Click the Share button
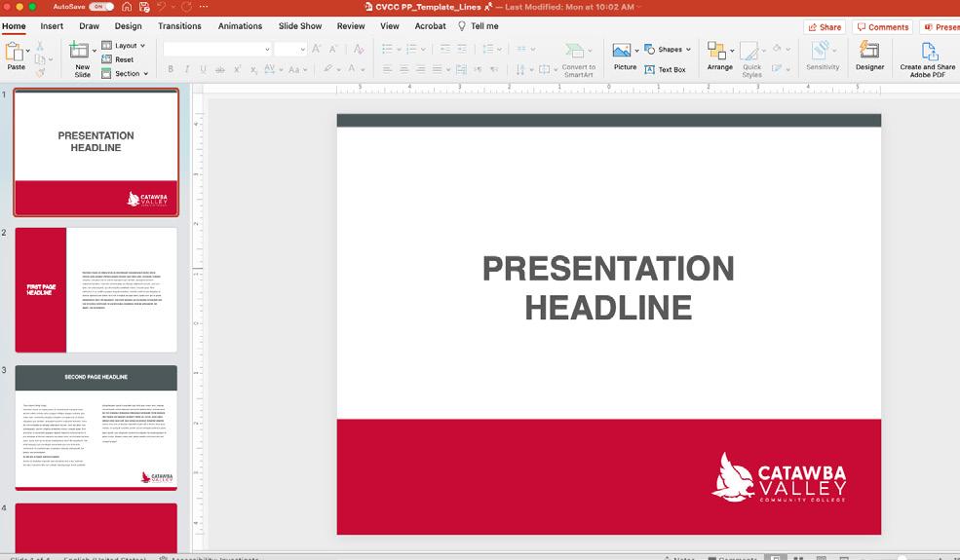Viewport: 960px width, 560px height. tap(825, 27)
